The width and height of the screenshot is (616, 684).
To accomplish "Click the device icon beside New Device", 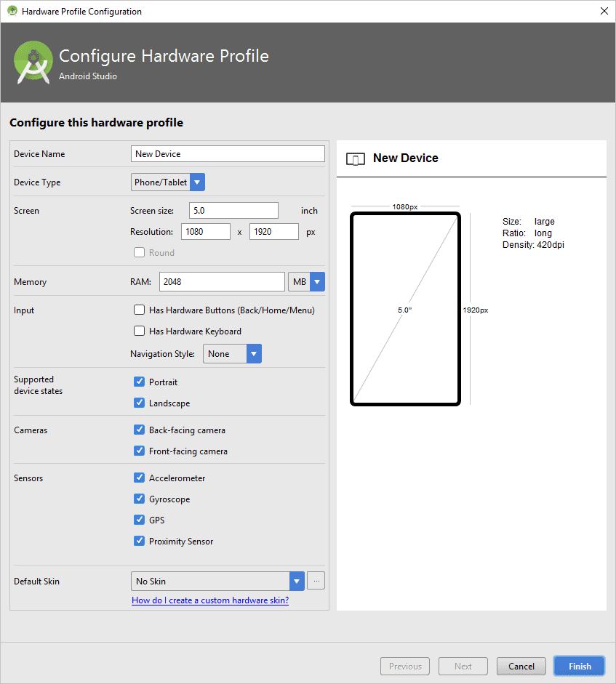I will 355,158.
